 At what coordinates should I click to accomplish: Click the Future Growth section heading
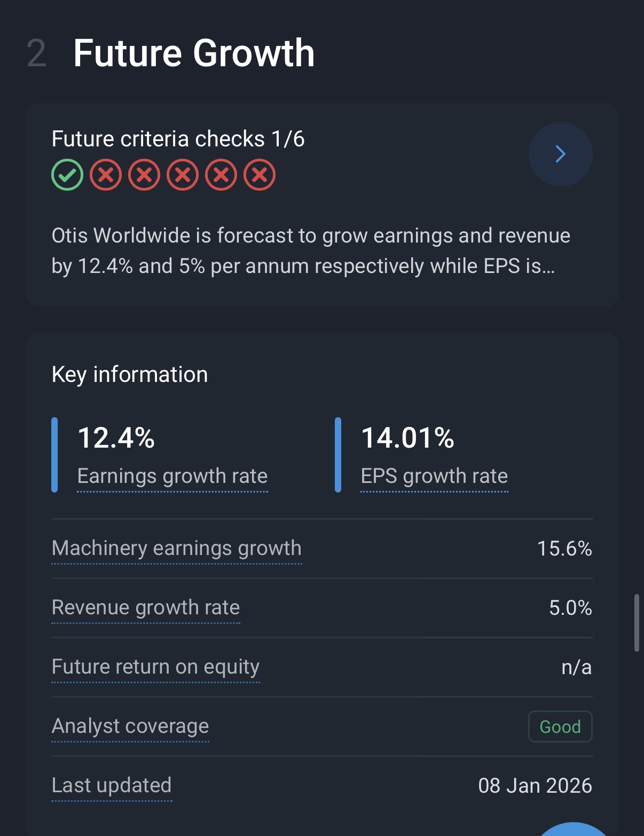[194, 53]
